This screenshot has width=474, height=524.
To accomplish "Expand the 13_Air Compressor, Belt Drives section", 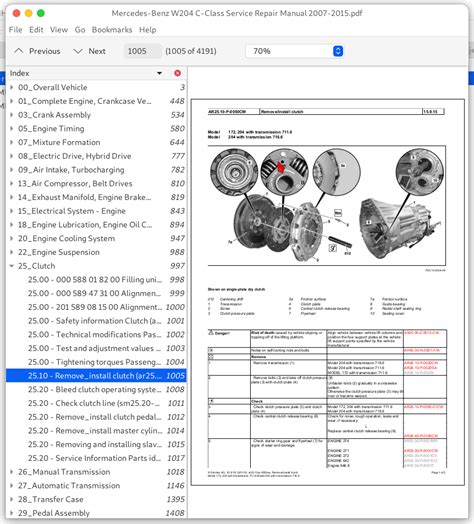I will pyautogui.click(x=12, y=183).
